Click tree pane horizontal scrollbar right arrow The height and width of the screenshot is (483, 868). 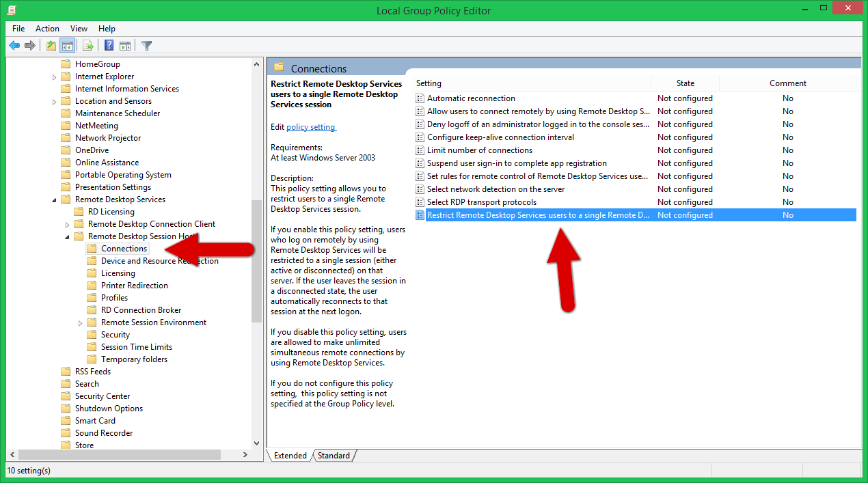tap(245, 454)
